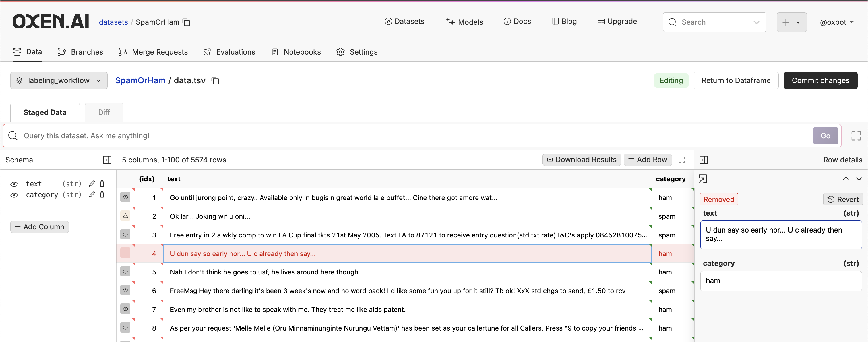Collapse the Schema panel icon
This screenshot has height=342, width=868.
coord(107,160)
